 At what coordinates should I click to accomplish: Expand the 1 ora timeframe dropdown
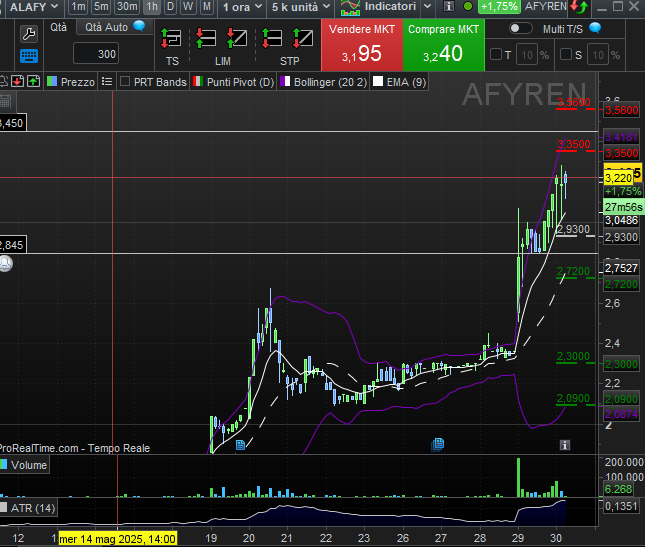pyautogui.click(x=242, y=7)
